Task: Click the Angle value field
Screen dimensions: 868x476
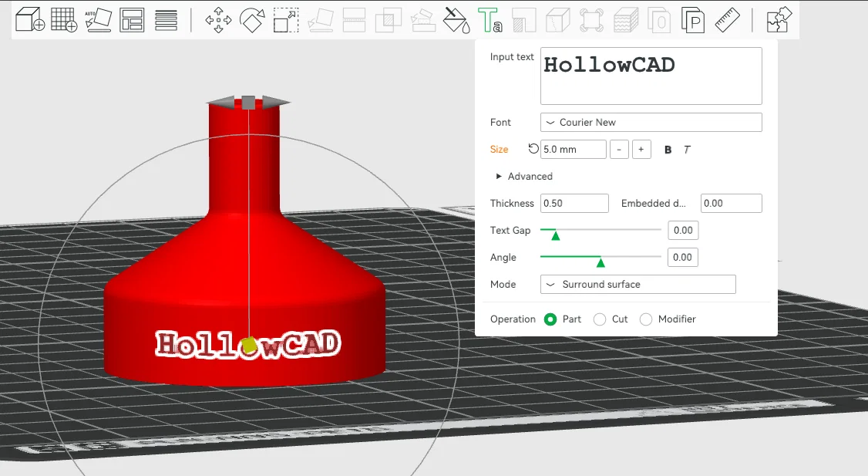Action: click(x=682, y=257)
